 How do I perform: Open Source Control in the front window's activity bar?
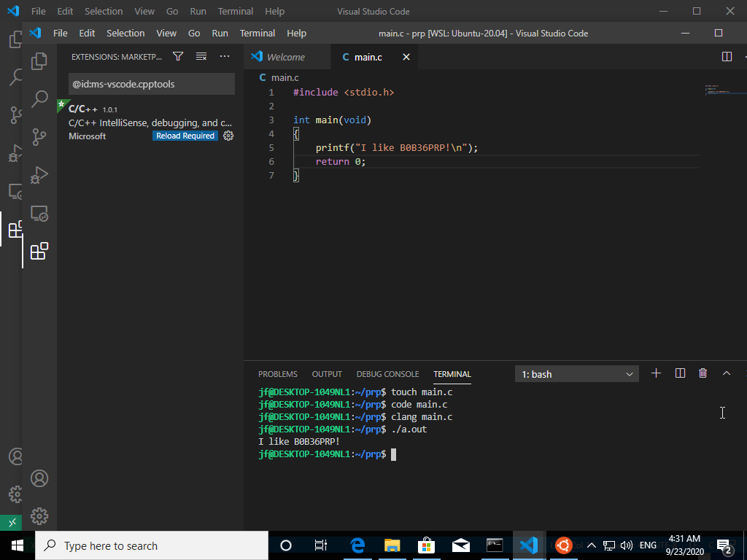coord(39,136)
